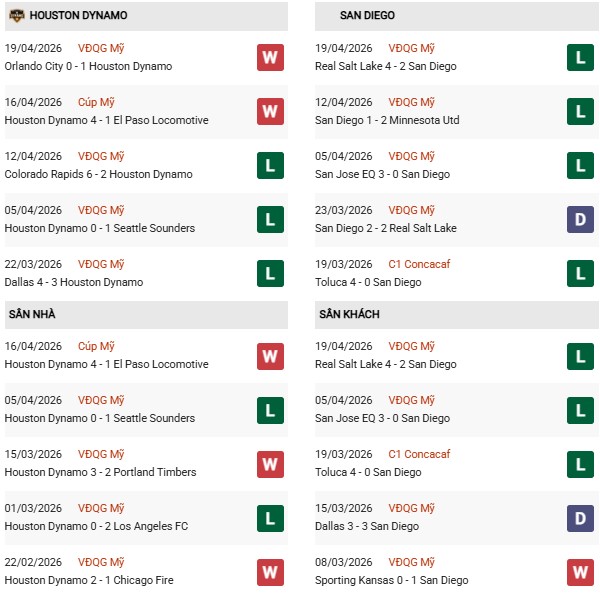Open VĐQG Mỹ link for 22/03/2026 match
The width and height of the screenshot is (600, 595).
coord(101,264)
